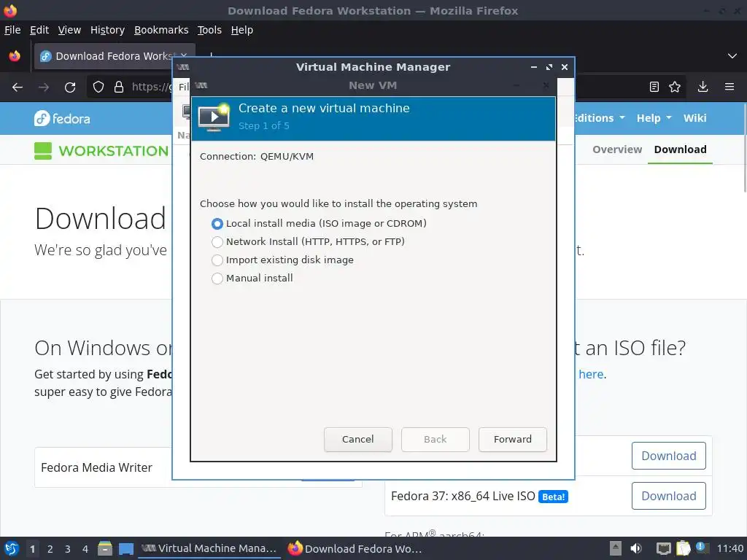Pick the Manual install radio option
The height and width of the screenshot is (560, 747).
[217, 278]
